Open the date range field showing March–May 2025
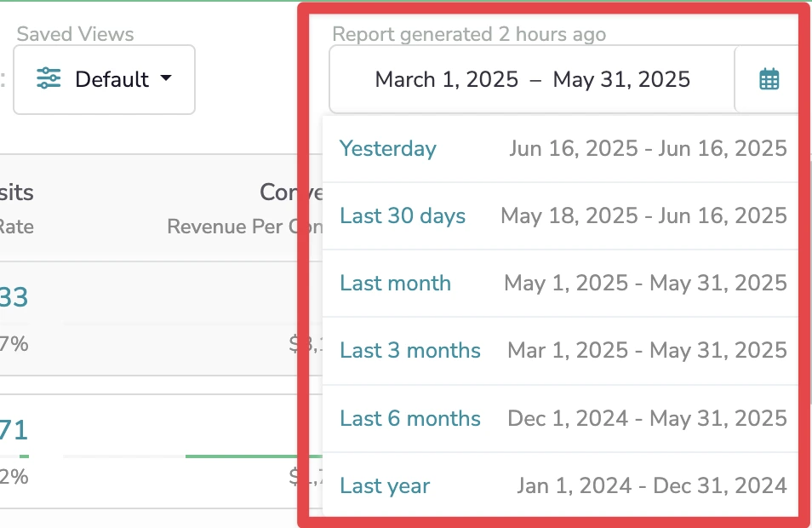 [x=531, y=79]
